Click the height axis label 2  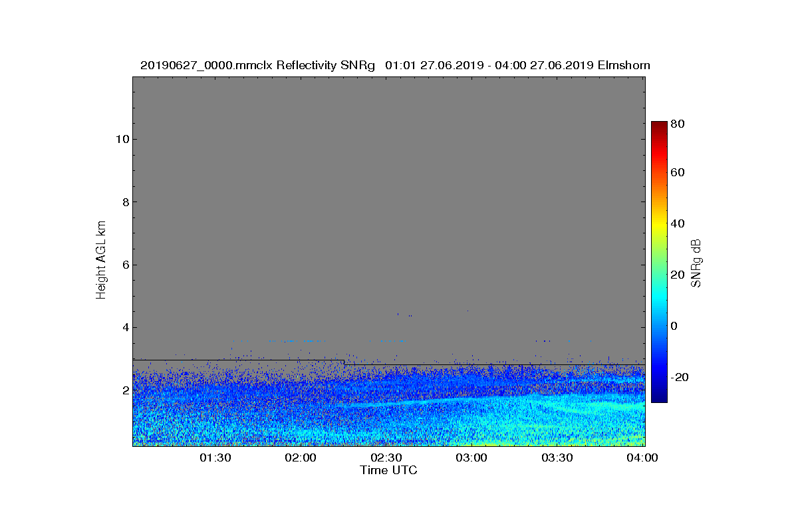click(x=124, y=390)
